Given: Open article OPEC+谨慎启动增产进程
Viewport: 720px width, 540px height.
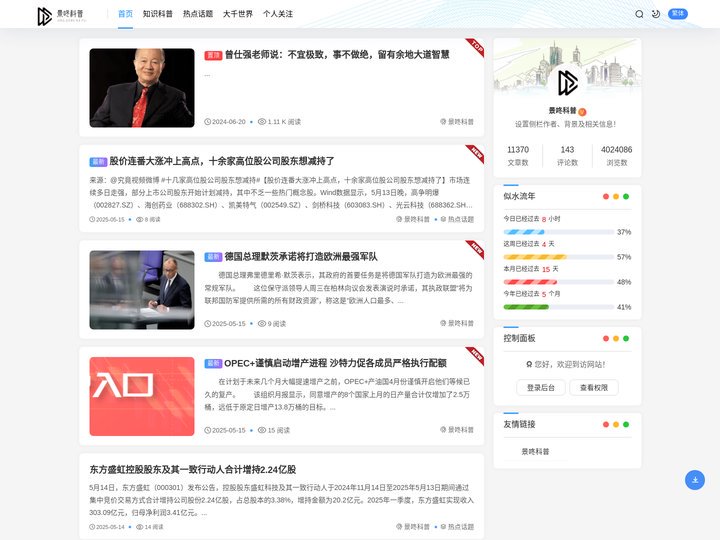Looking at the screenshot, I should coord(335,363).
